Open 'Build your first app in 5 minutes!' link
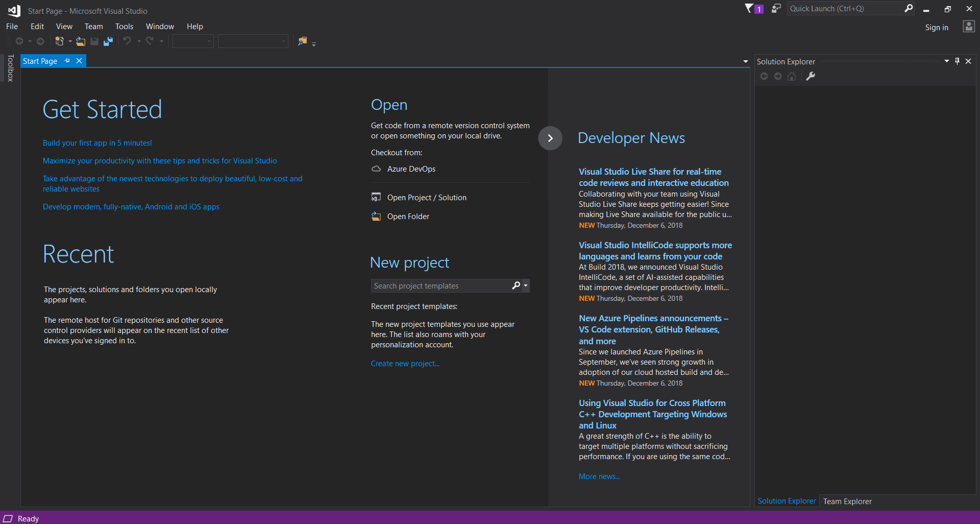The height and width of the screenshot is (524, 980). click(97, 143)
